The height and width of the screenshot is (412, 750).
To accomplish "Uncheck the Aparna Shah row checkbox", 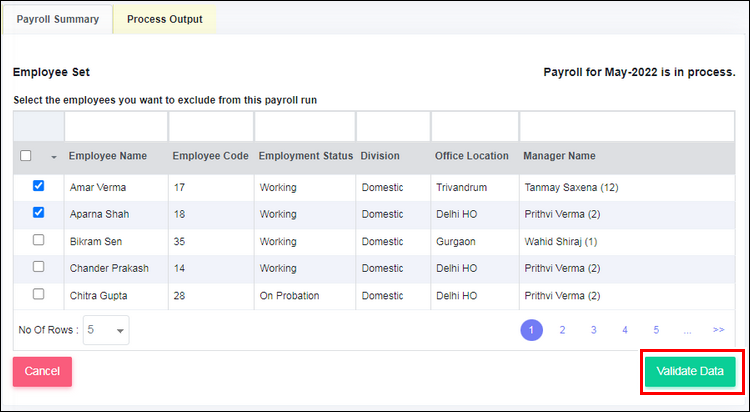I will [x=39, y=212].
